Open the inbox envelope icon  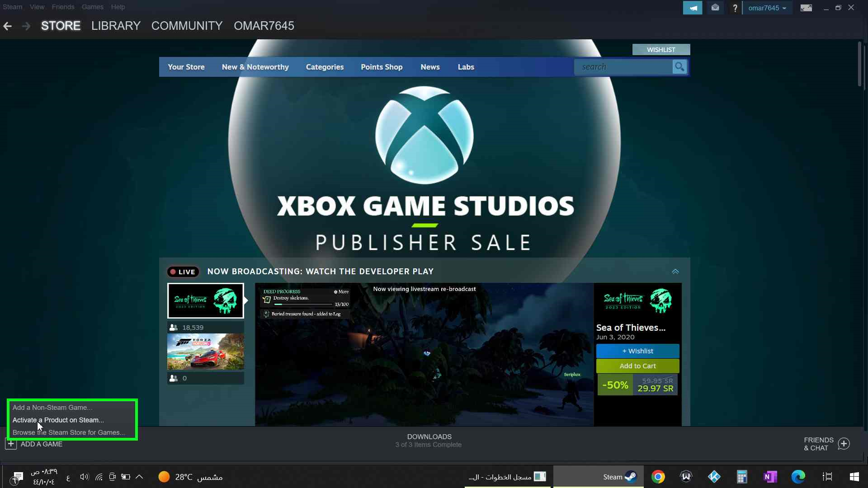pyautogui.click(x=715, y=8)
